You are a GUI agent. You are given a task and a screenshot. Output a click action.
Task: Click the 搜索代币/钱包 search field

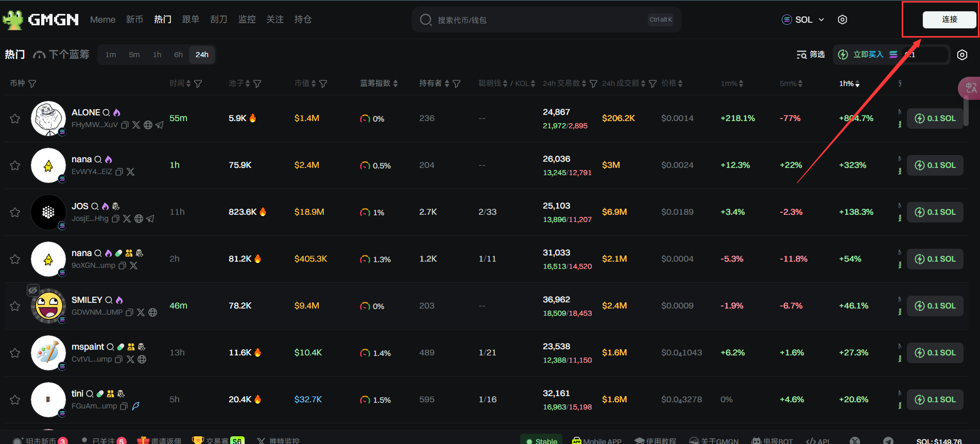point(546,20)
